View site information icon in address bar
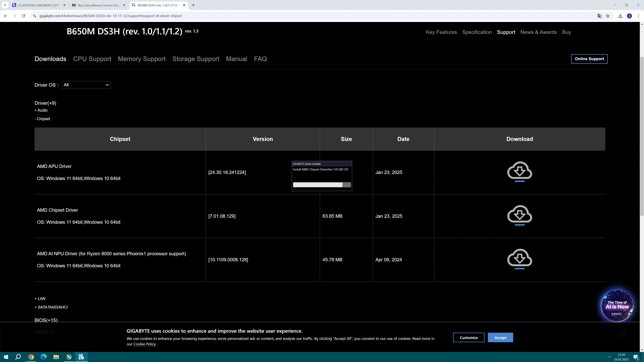 [35, 16]
